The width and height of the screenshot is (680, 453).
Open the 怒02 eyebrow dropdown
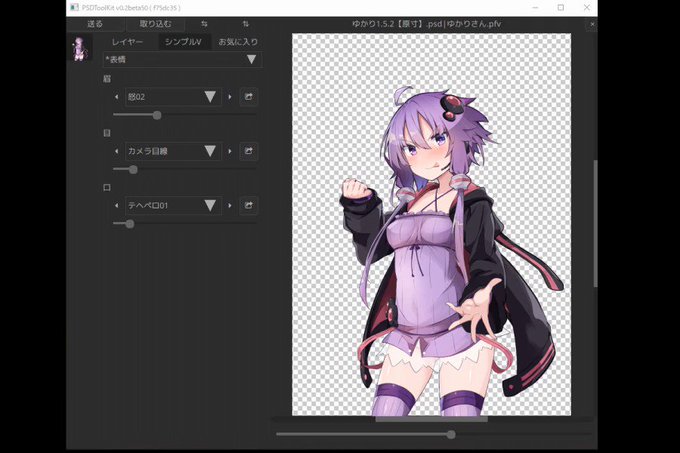(x=173, y=97)
